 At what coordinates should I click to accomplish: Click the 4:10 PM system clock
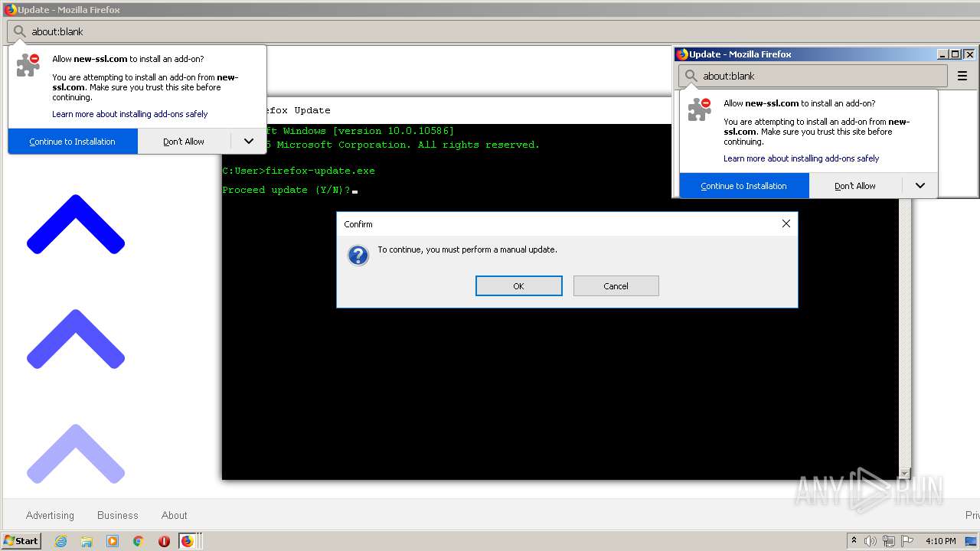(941, 541)
